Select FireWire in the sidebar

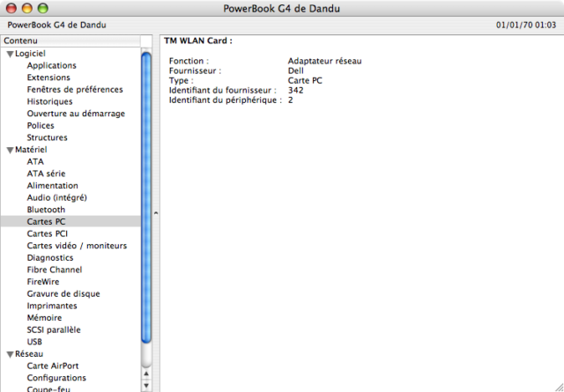(x=43, y=282)
